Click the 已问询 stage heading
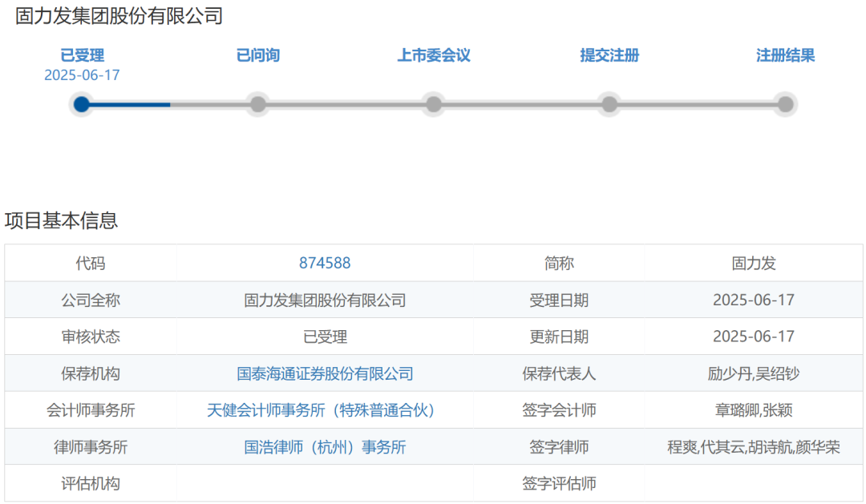This screenshot has width=866, height=504. pyautogui.click(x=257, y=55)
